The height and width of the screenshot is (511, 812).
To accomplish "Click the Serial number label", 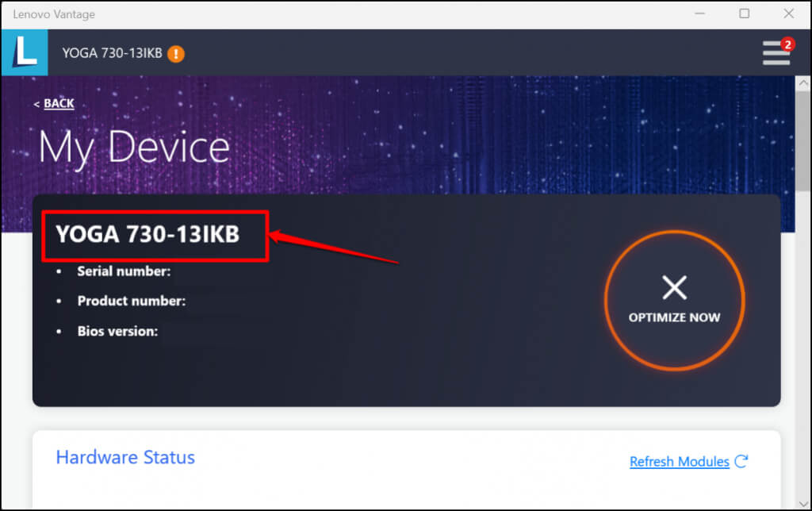I will pyautogui.click(x=124, y=271).
